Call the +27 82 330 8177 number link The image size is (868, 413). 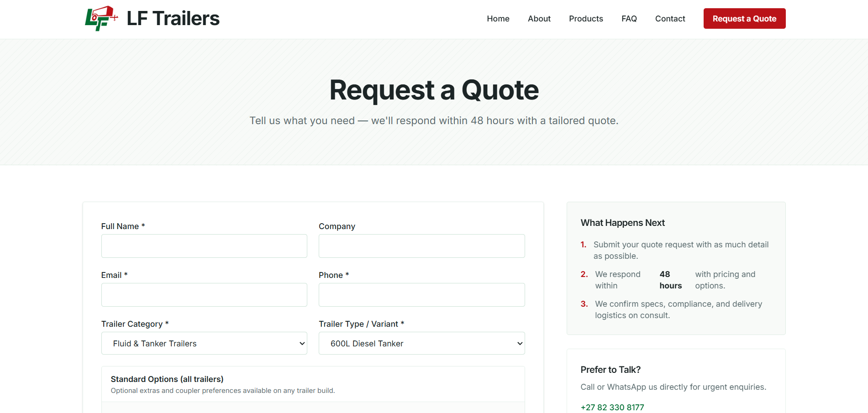(612, 408)
